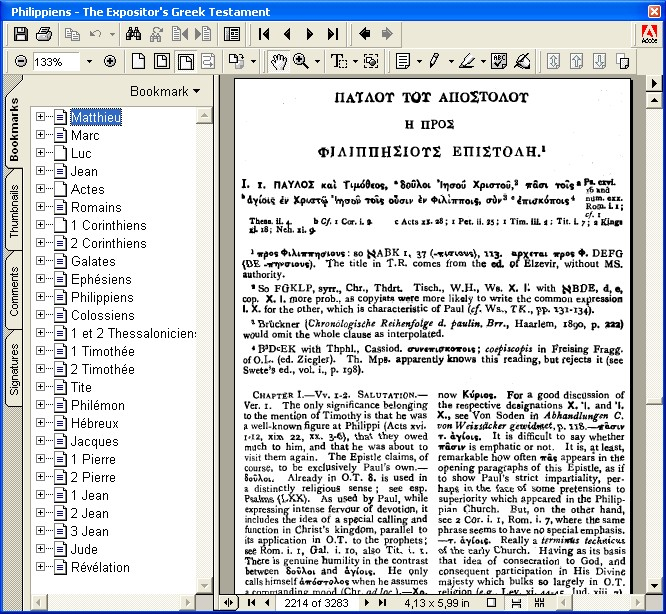Select Single Page layout in status bar
This screenshot has width=666, height=614.
491,603
